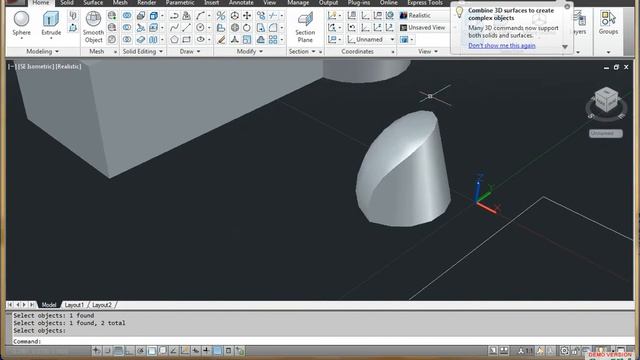Viewport: 640px width, 360px height.
Task: Switch to the Solid ribbon tab
Action: coord(67,3)
